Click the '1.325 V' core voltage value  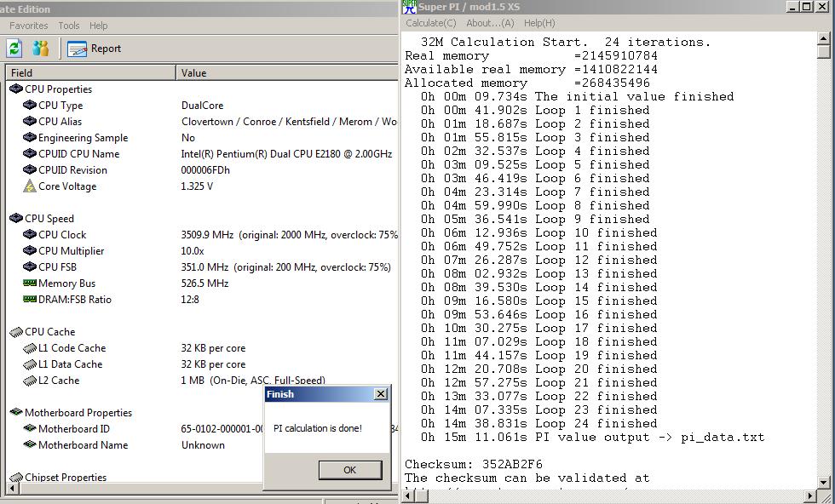click(197, 186)
